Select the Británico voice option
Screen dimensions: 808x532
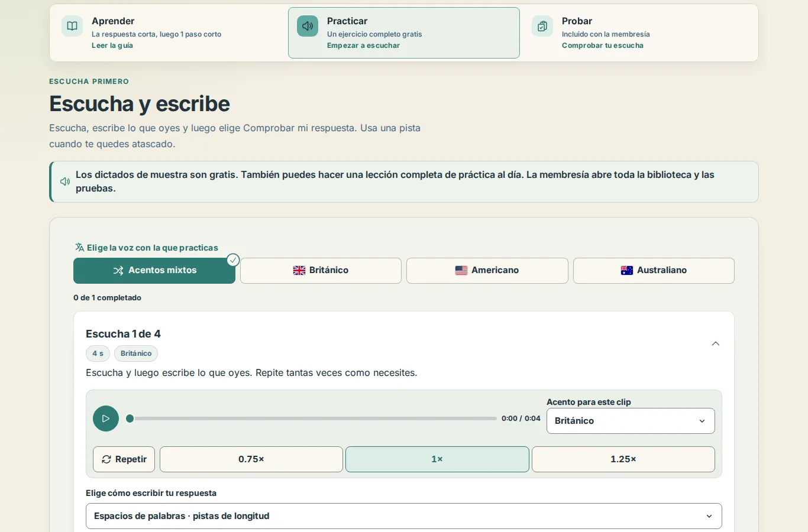pyautogui.click(x=321, y=271)
